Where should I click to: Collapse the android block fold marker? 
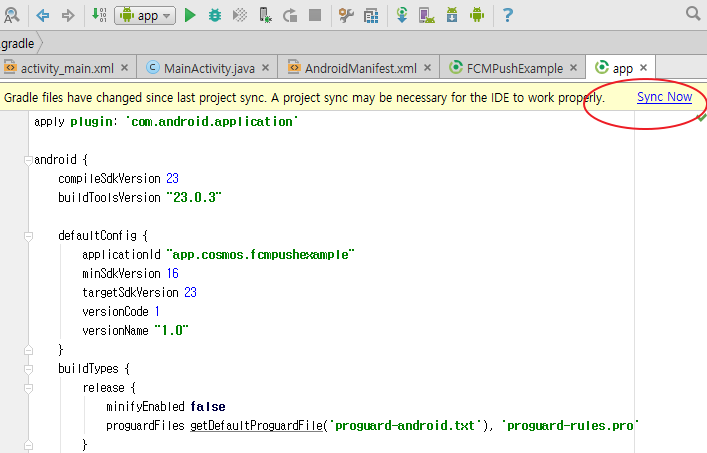(28, 160)
